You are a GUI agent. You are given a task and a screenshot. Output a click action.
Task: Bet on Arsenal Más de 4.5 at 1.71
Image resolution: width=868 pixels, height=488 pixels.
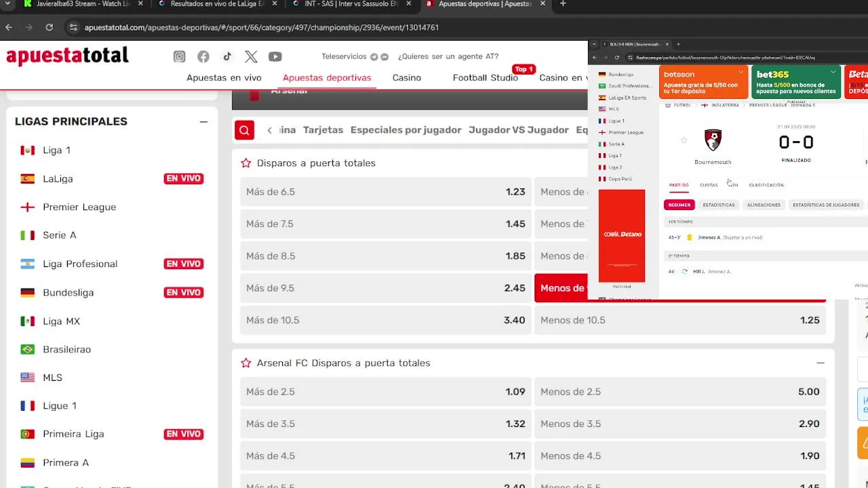pos(386,455)
